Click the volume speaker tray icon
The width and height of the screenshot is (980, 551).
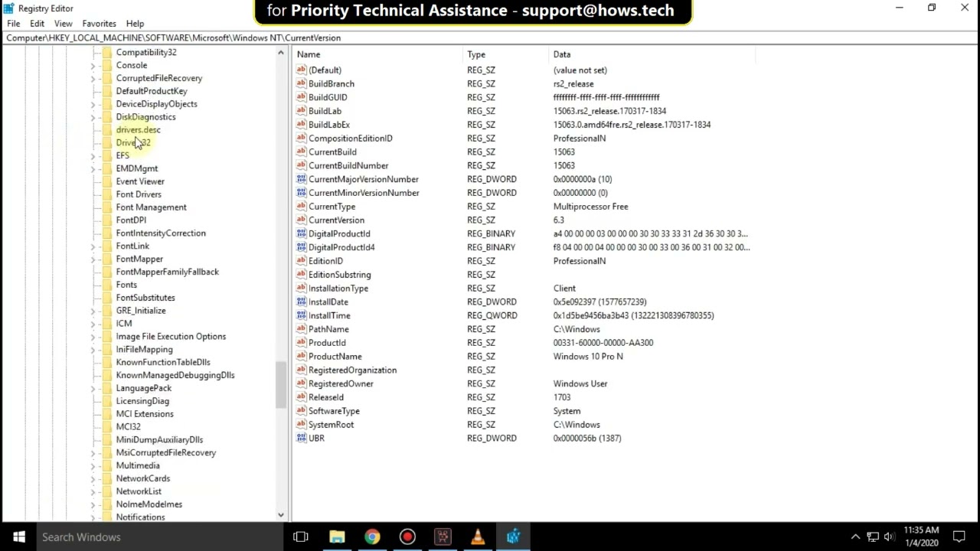pos(889,536)
